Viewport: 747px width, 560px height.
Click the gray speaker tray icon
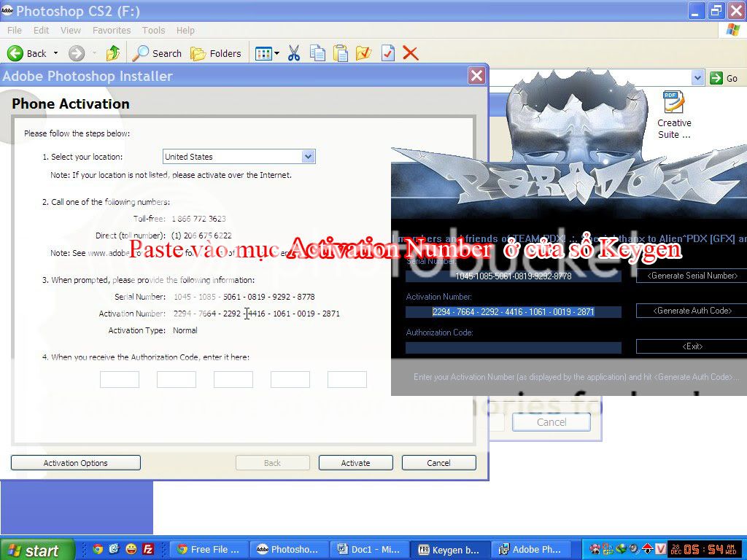point(634,549)
